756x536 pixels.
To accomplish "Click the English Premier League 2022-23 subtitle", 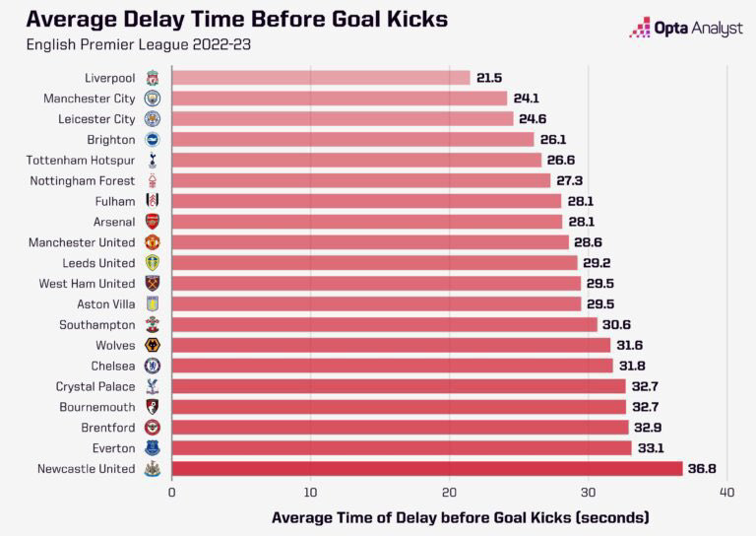I will [x=139, y=45].
